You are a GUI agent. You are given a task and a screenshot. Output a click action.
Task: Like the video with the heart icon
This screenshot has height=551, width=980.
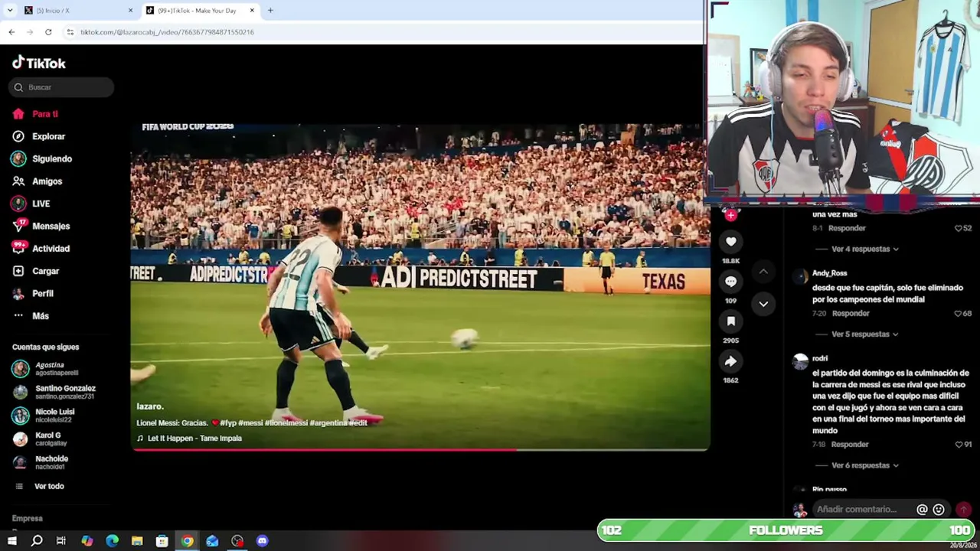coord(730,242)
